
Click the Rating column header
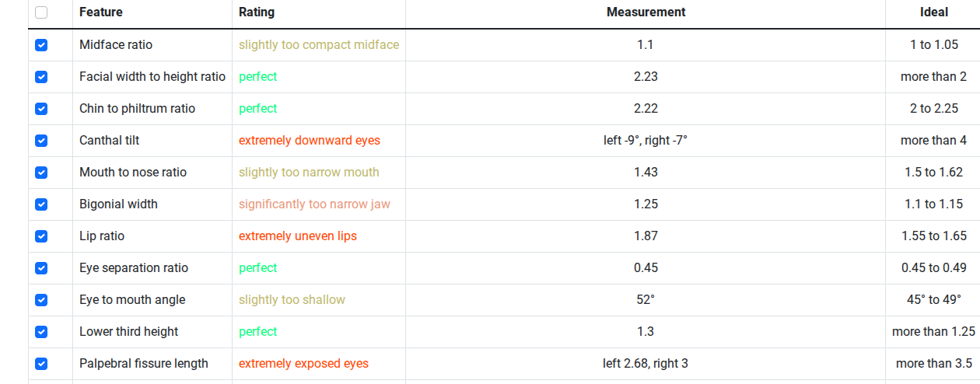pyautogui.click(x=257, y=12)
